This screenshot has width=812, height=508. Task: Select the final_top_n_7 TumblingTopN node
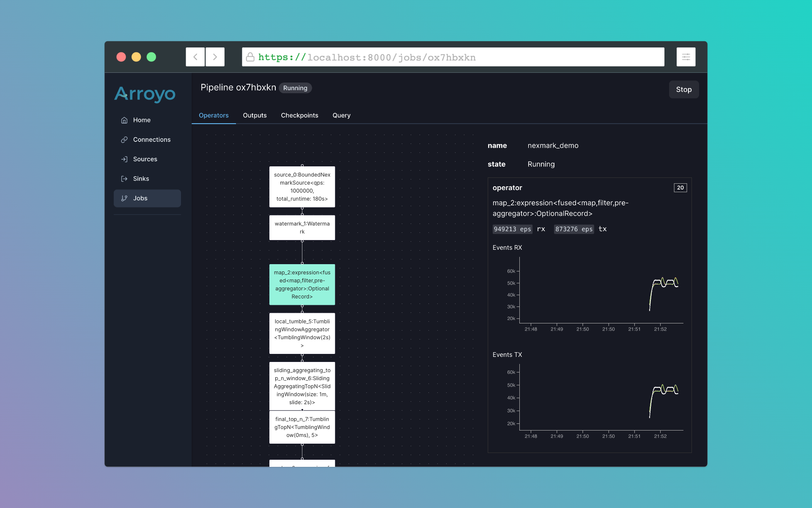[302, 427]
